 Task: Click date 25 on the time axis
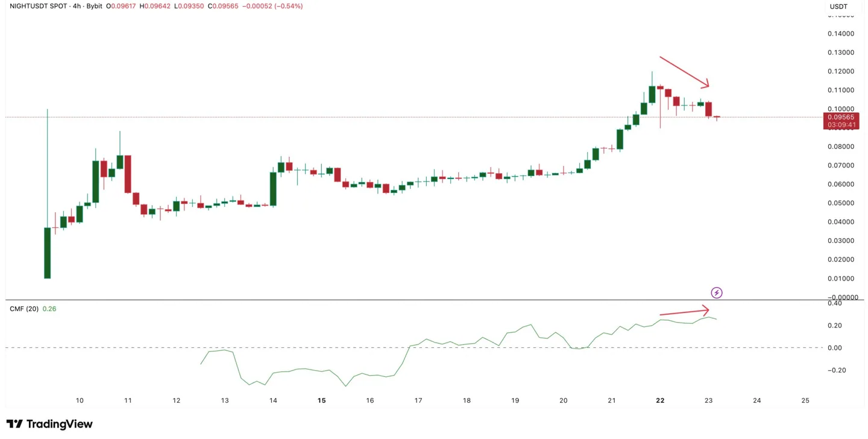click(805, 400)
